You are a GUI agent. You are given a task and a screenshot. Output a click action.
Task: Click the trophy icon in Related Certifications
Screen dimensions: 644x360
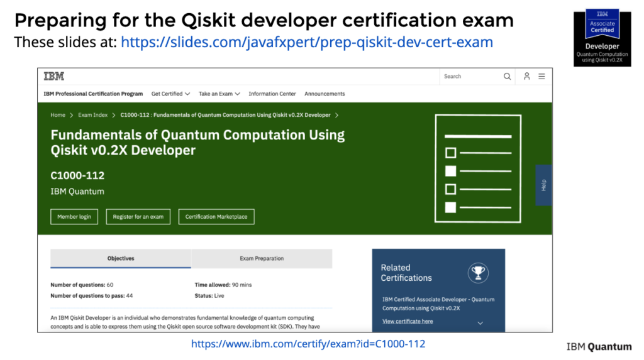pyautogui.click(x=478, y=273)
